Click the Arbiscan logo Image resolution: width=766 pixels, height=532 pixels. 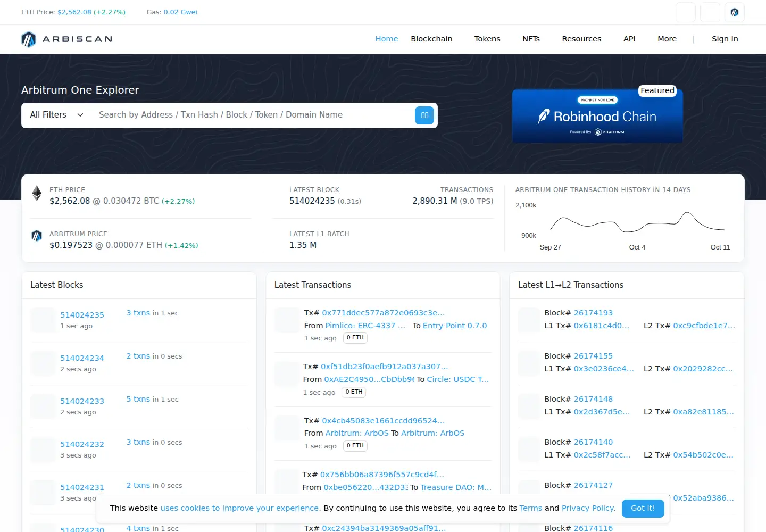tap(67, 39)
